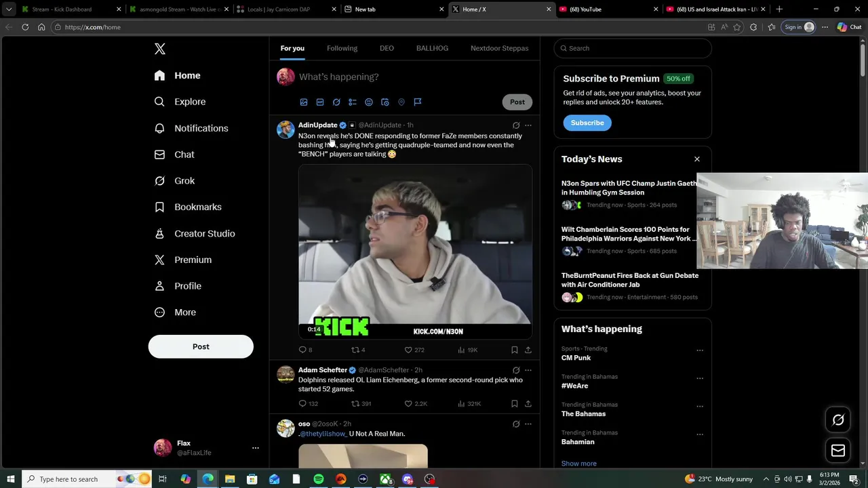Click the large white Post button
The width and height of the screenshot is (868, 488).
[x=201, y=346]
